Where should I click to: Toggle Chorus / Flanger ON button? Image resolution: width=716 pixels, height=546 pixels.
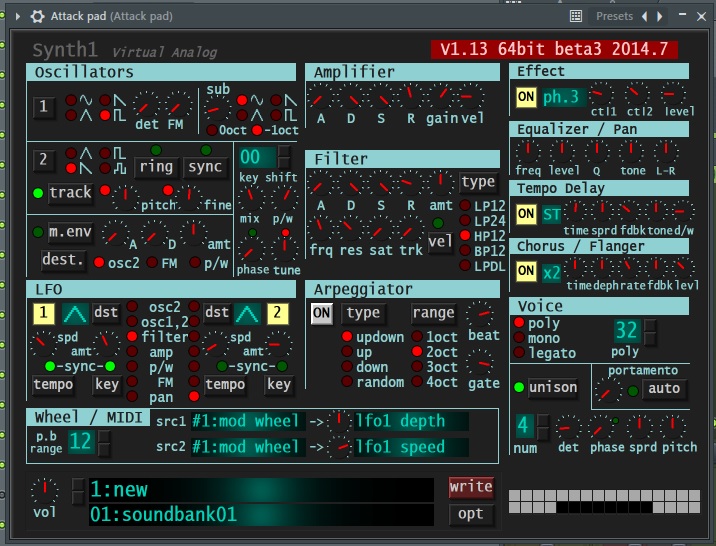point(526,271)
